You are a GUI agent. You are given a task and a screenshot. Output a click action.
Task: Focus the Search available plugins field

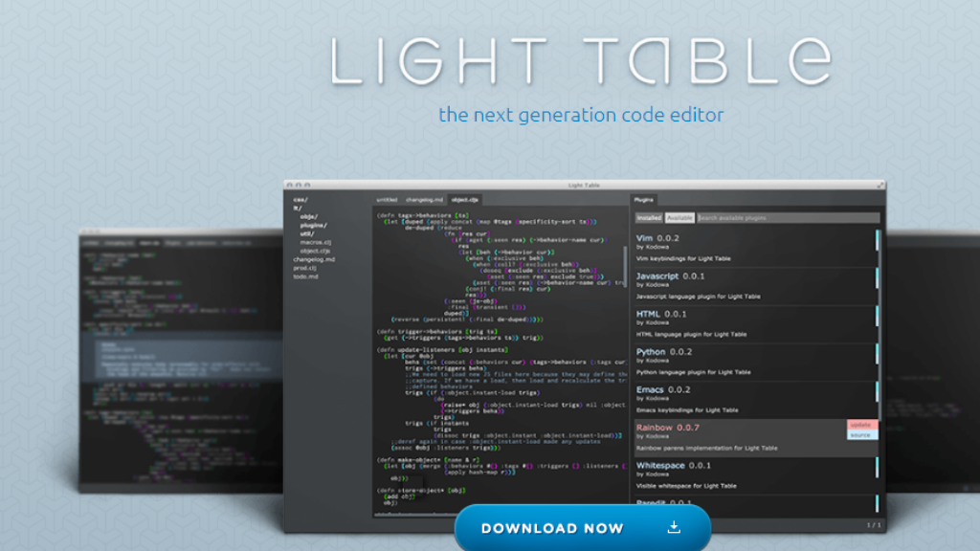(x=788, y=218)
